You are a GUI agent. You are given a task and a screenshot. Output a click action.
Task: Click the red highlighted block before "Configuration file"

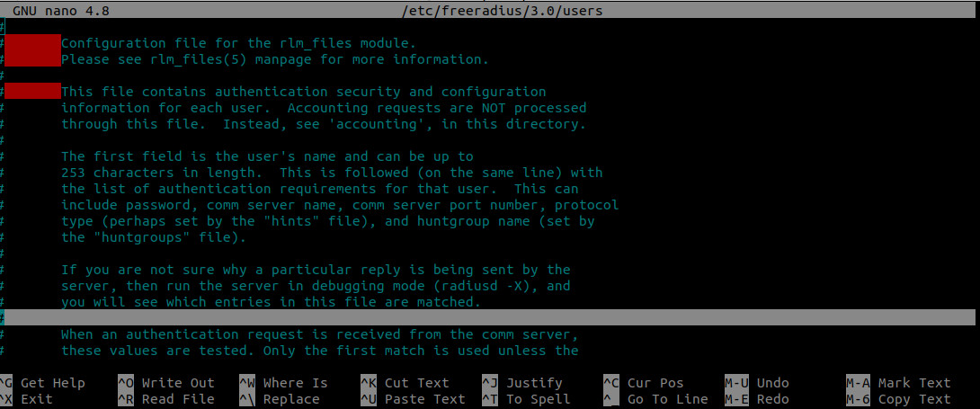[x=33, y=51]
